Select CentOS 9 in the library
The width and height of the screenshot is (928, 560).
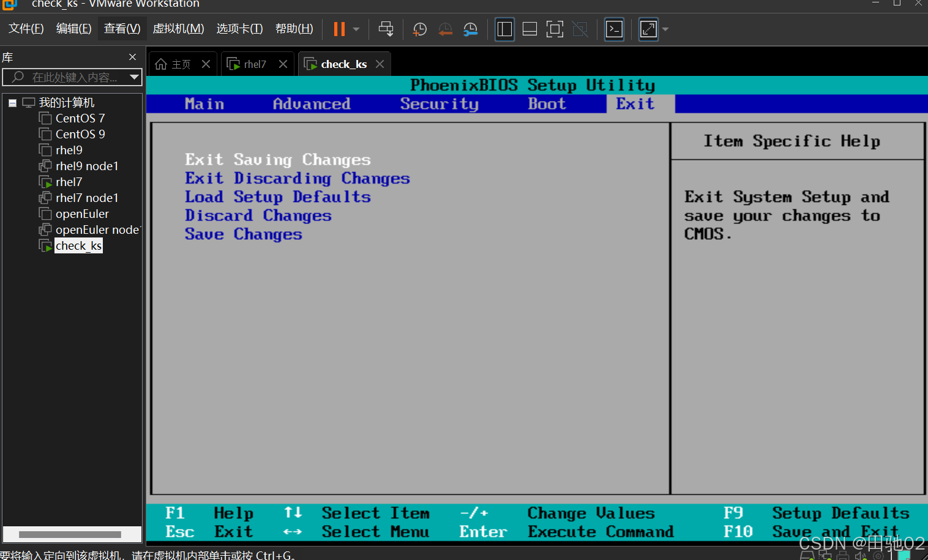coord(80,134)
